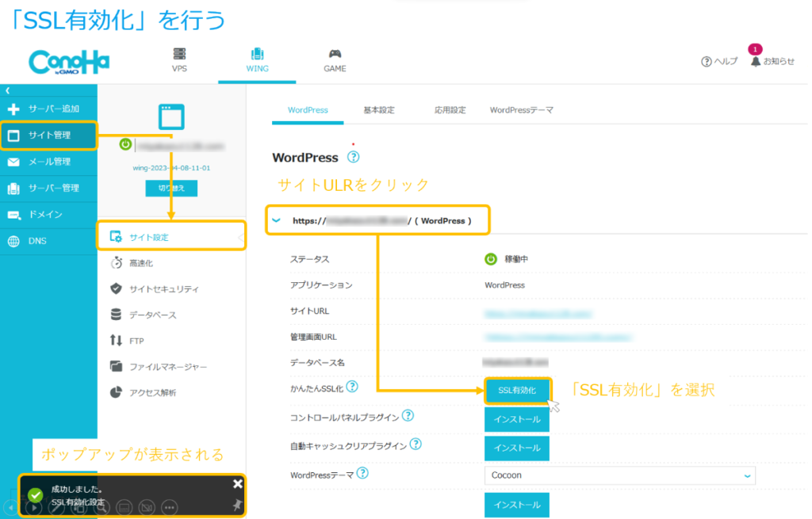Switch to the 基本設定 tab

378,110
